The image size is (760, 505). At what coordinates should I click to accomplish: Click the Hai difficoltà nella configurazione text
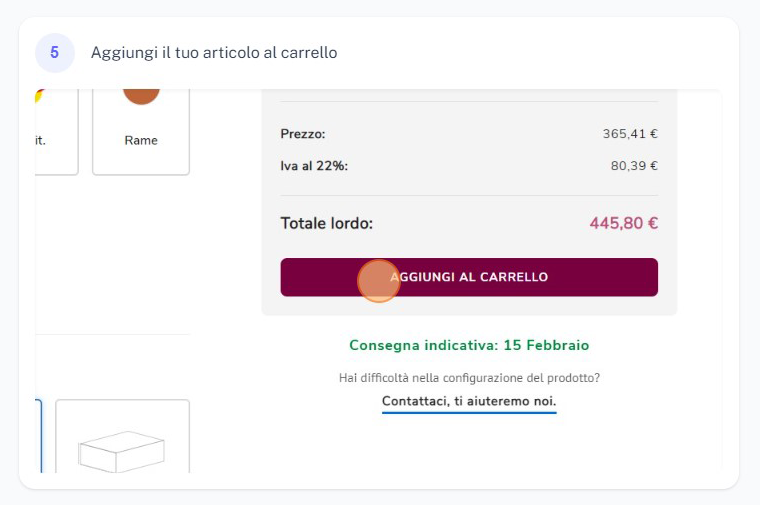[x=469, y=378]
